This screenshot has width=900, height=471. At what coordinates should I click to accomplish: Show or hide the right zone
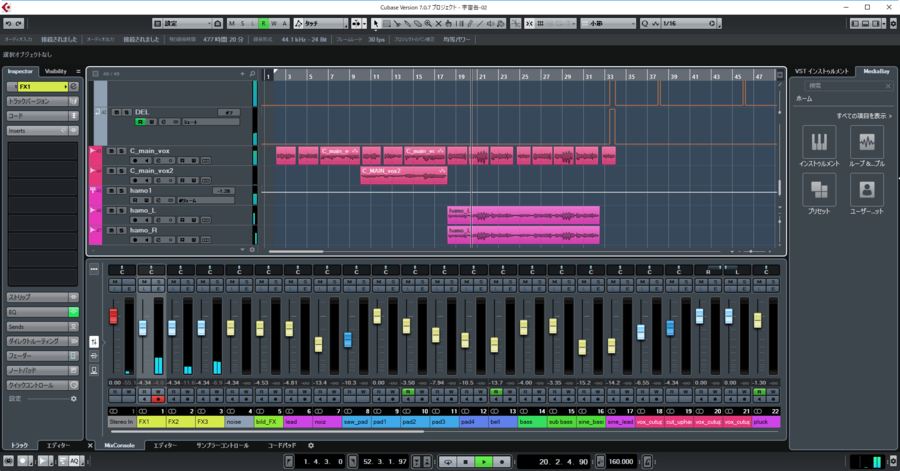tap(876, 24)
